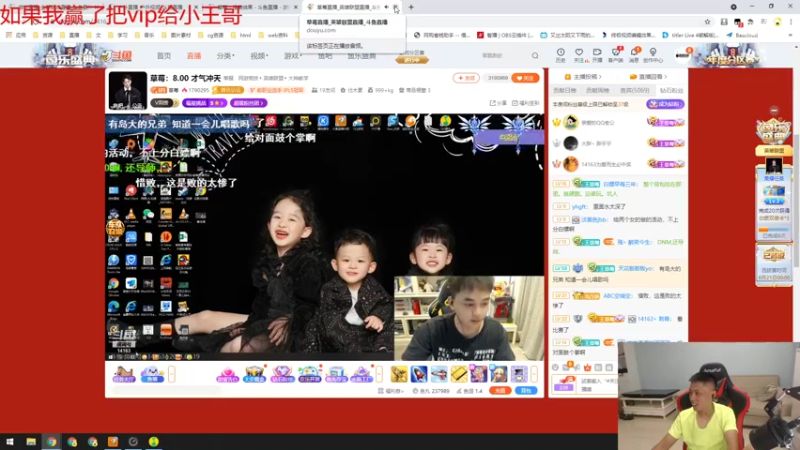This screenshot has width=800, height=450.
Task: Mute the tab with the speaker icon
Action: (x=386, y=7)
